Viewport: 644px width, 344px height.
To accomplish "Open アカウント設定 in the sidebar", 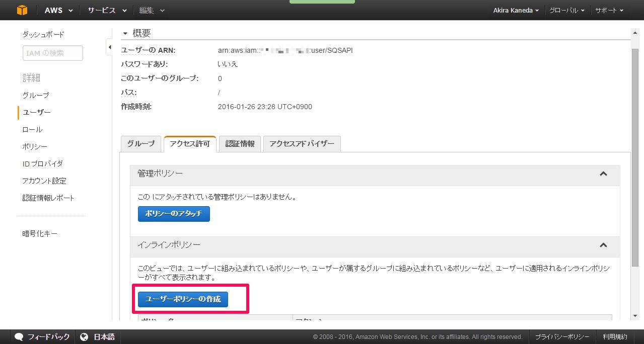I will click(x=44, y=181).
